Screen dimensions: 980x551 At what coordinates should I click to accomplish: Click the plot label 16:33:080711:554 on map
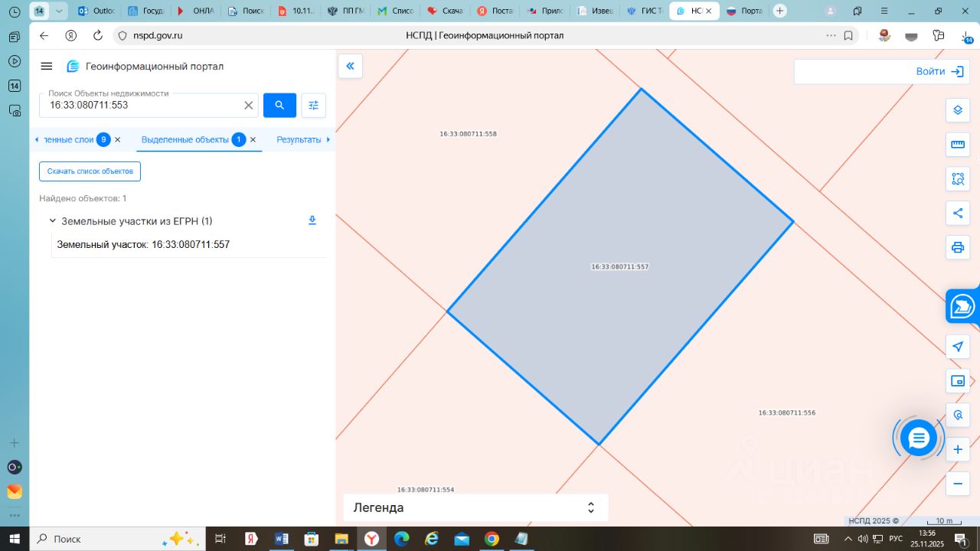[x=426, y=490]
